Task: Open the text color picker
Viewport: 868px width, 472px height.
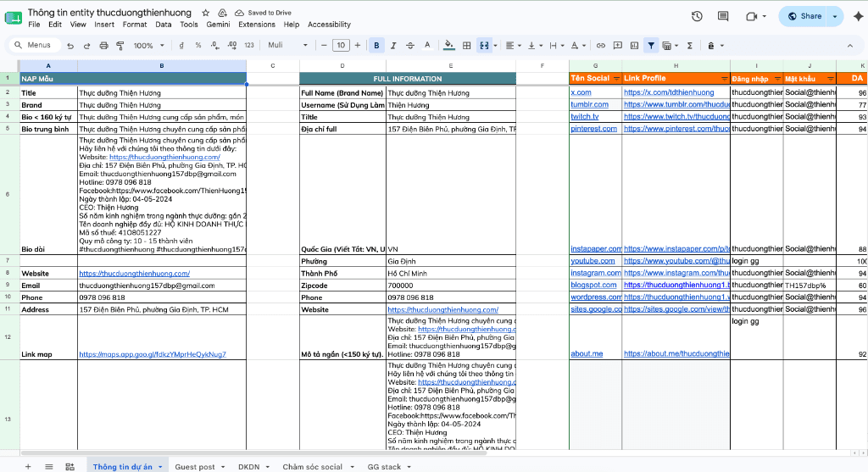Action: 427,46
